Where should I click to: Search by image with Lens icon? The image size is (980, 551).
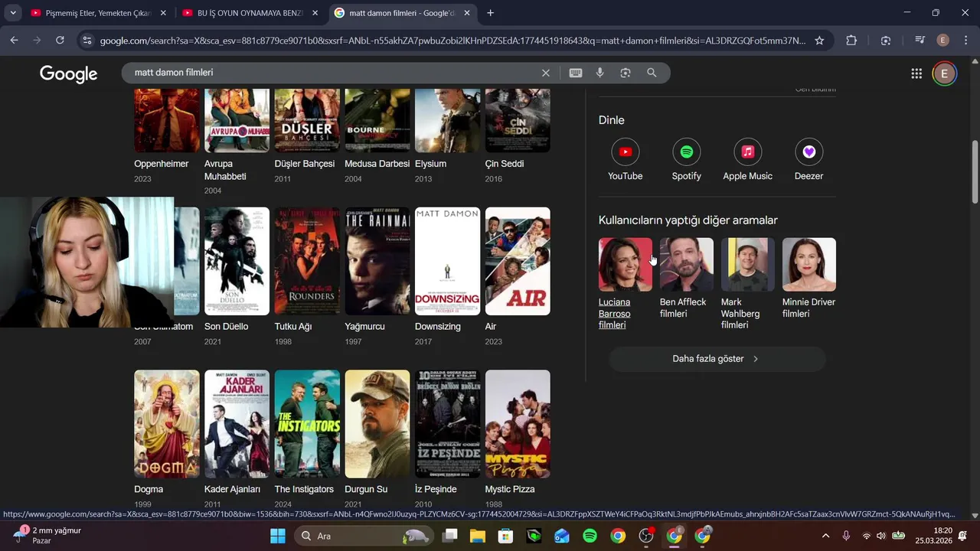pyautogui.click(x=626, y=73)
